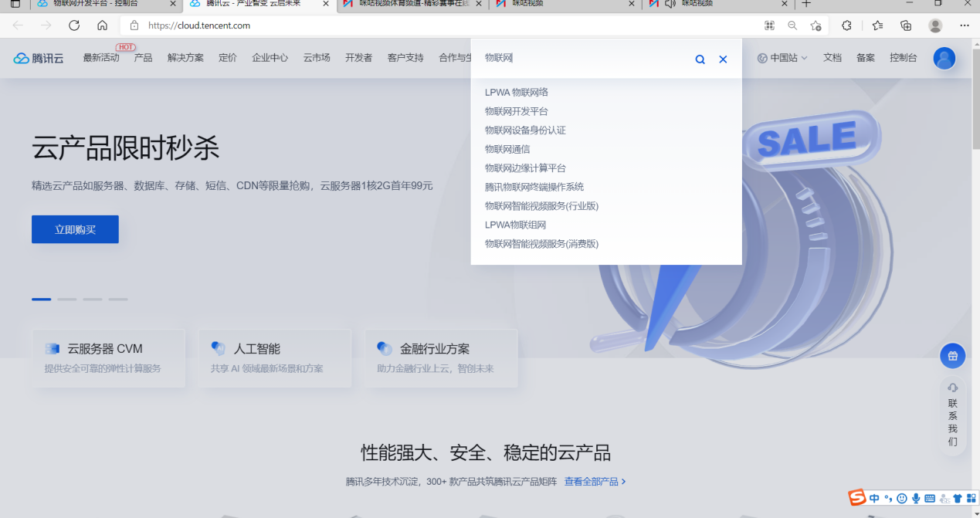The height and width of the screenshot is (518, 980).
Task: Open the 控制台 console link
Action: tap(903, 58)
